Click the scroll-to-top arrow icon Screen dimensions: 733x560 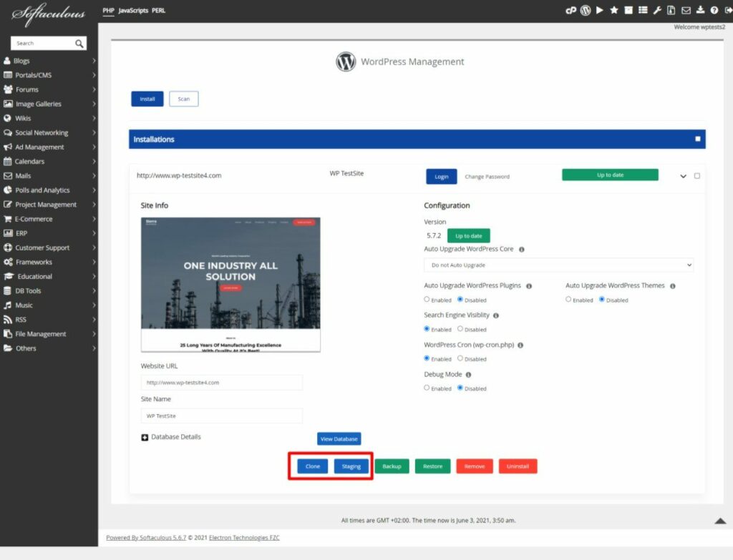720,521
